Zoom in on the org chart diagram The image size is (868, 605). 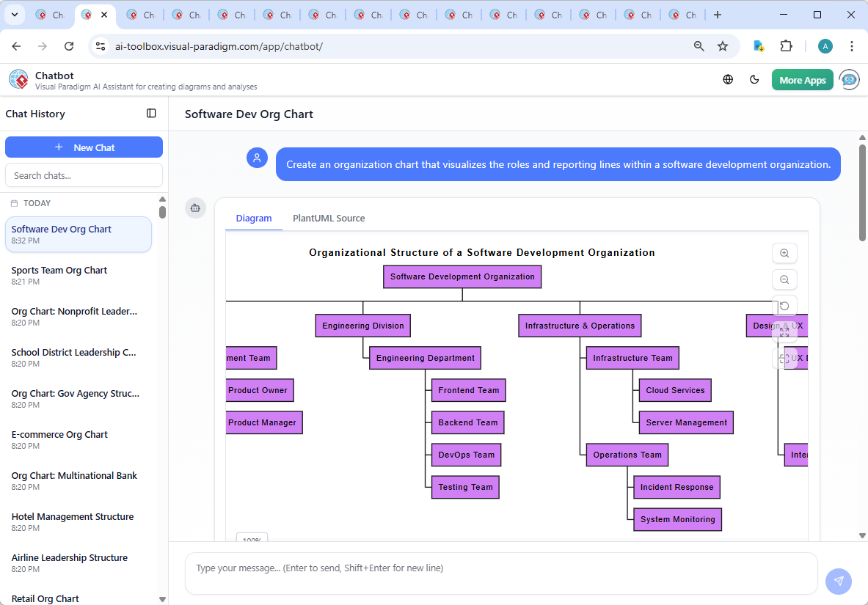coord(784,253)
